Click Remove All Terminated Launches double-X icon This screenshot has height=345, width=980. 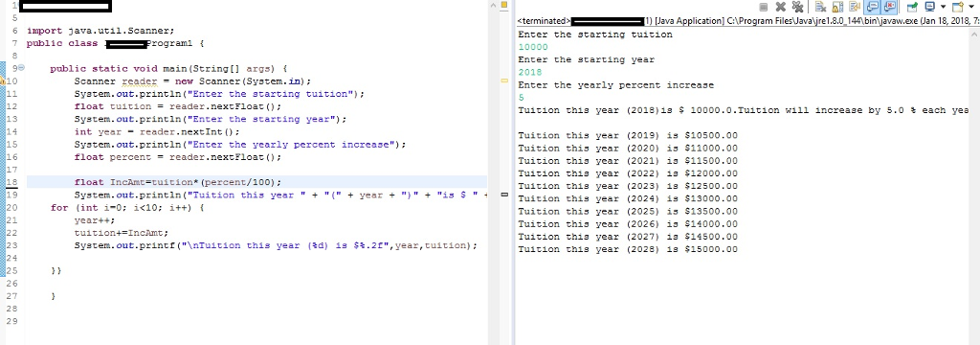click(x=797, y=7)
